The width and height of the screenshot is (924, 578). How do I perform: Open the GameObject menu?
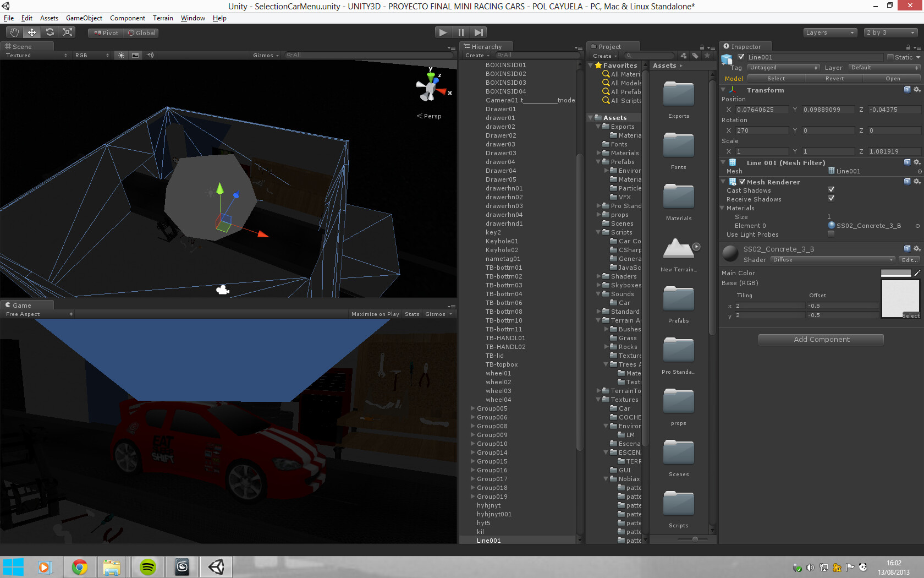point(84,18)
